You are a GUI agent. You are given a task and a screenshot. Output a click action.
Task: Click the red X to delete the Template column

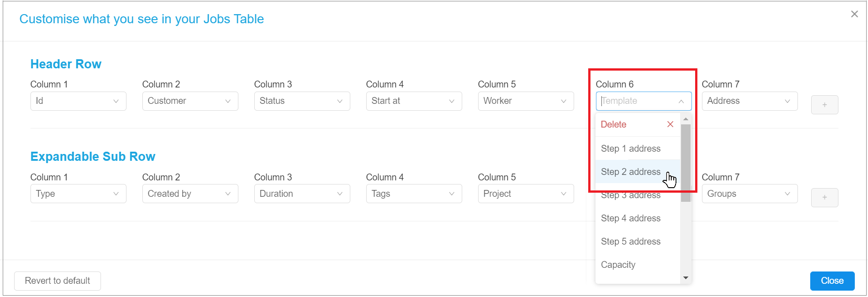[670, 124]
